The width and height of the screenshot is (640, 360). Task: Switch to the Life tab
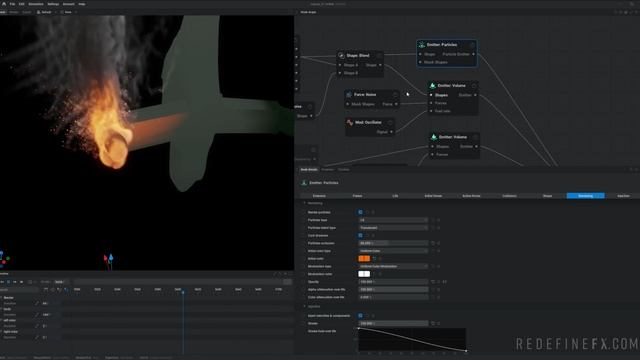(395, 196)
